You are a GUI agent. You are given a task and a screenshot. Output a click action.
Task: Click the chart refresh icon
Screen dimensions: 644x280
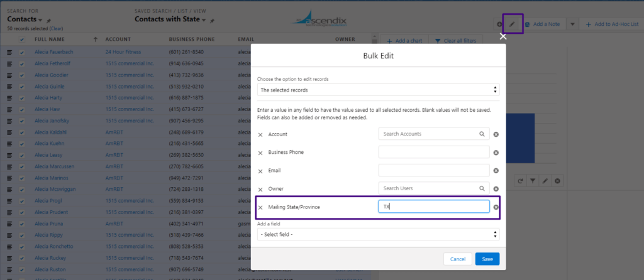coord(520,181)
